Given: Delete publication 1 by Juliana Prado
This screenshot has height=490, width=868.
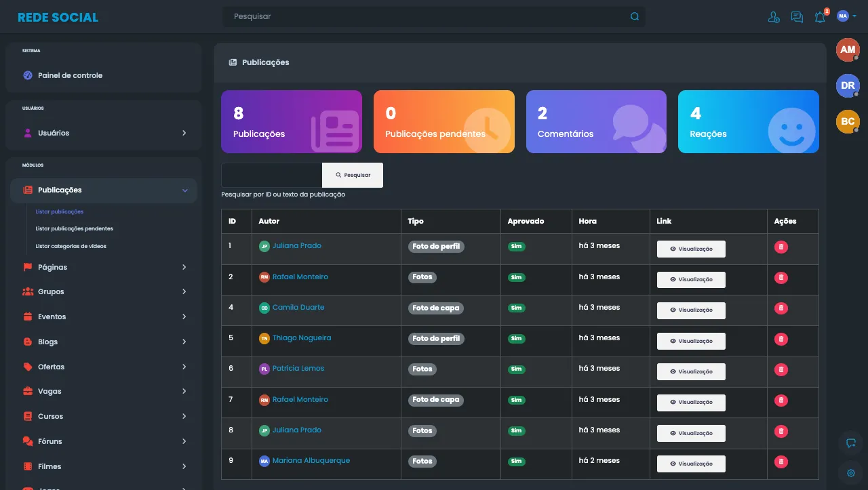Looking at the screenshot, I should 781,247.
